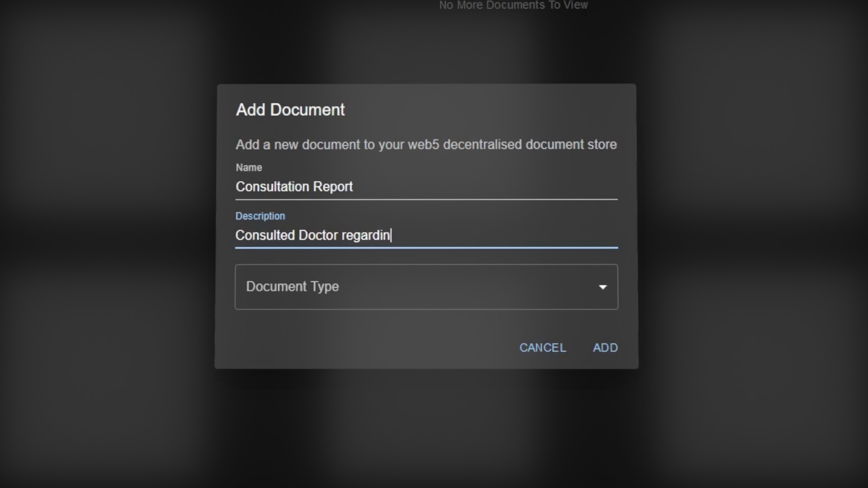Place cursor on word Report in Name

(333, 187)
